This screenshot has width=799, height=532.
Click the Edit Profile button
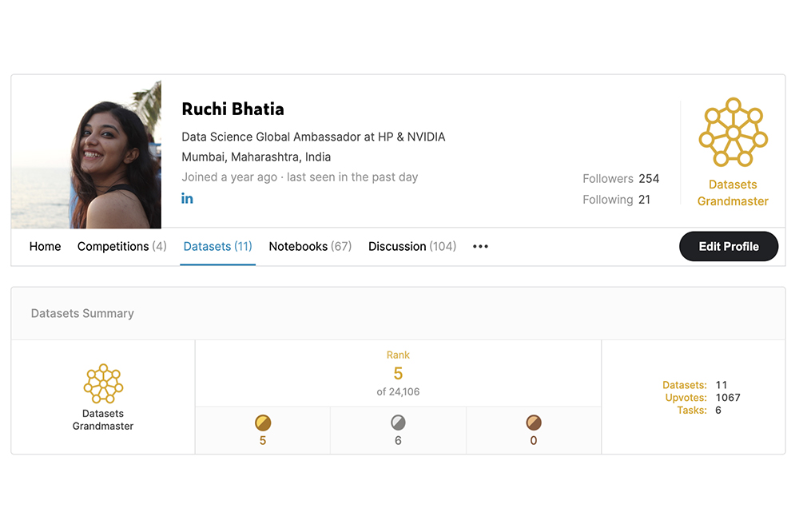click(x=729, y=247)
